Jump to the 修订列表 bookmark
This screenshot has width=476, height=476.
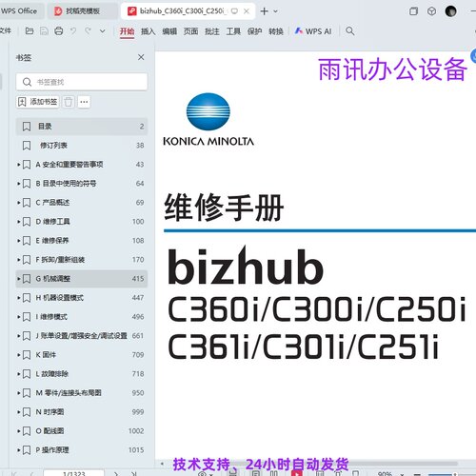pyautogui.click(x=82, y=146)
